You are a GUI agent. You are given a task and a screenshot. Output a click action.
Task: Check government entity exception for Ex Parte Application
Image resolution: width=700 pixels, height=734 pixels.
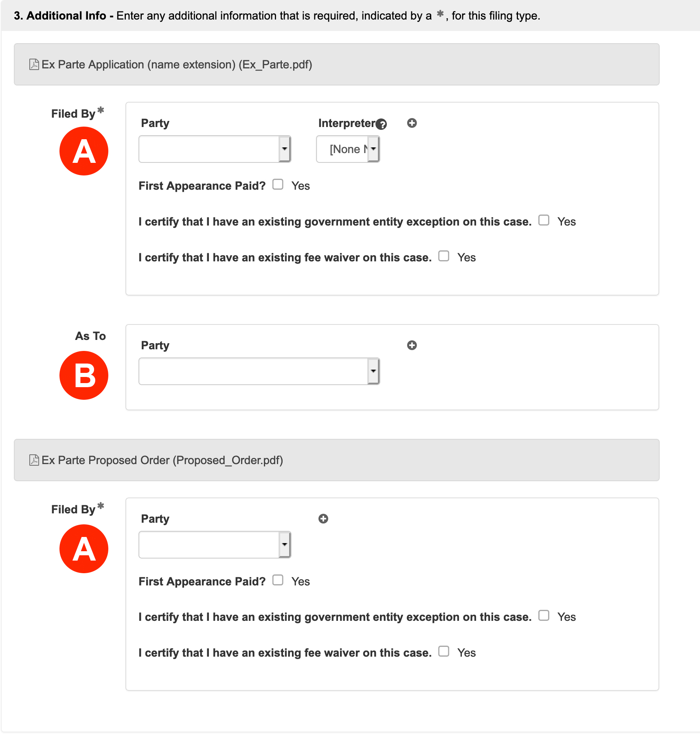click(x=544, y=220)
